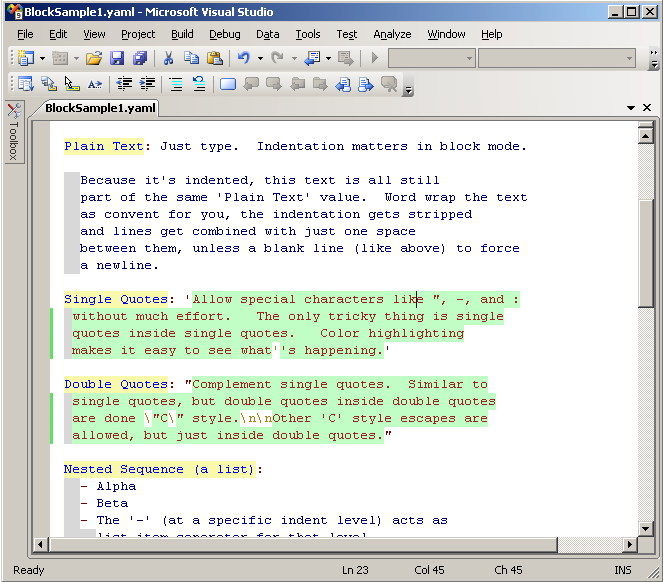
Task: Click the New Project toolbar icon
Action: [x=26, y=58]
